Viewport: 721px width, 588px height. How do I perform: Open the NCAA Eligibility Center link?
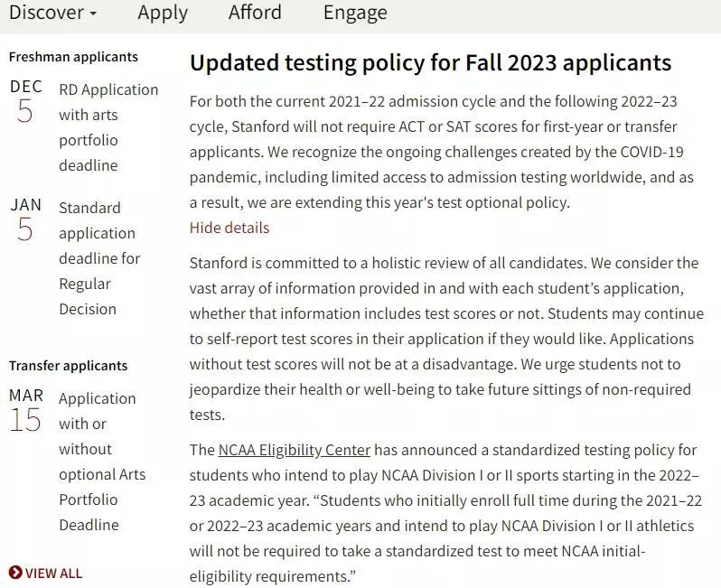click(x=295, y=450)
